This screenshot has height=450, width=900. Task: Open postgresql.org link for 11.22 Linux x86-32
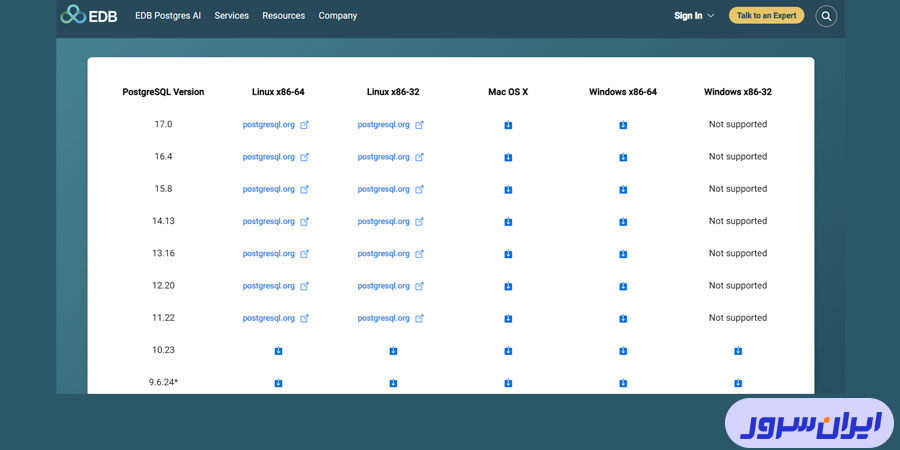click(x=390, y=318)
